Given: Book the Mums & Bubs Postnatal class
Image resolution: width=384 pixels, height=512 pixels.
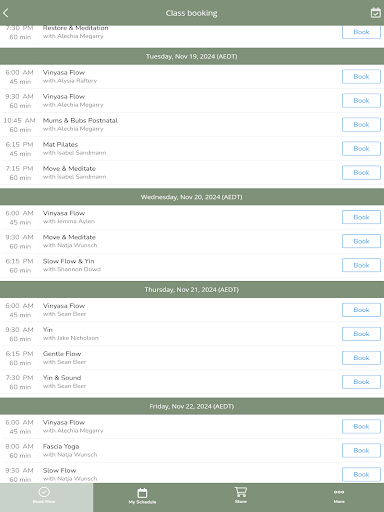Looking at the screenshot, I should click(x=361, y=125).
